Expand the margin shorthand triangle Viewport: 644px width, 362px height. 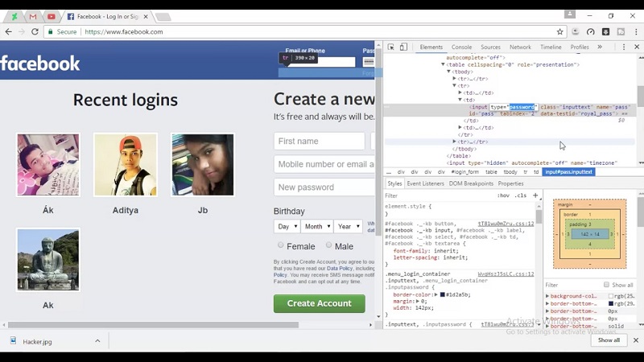(x=418, y=301)
